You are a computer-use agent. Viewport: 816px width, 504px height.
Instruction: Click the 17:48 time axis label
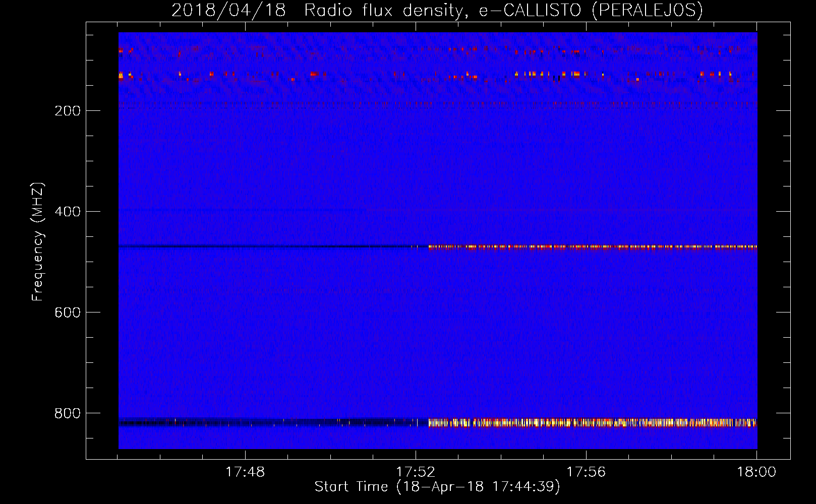[x=245, y=472]
